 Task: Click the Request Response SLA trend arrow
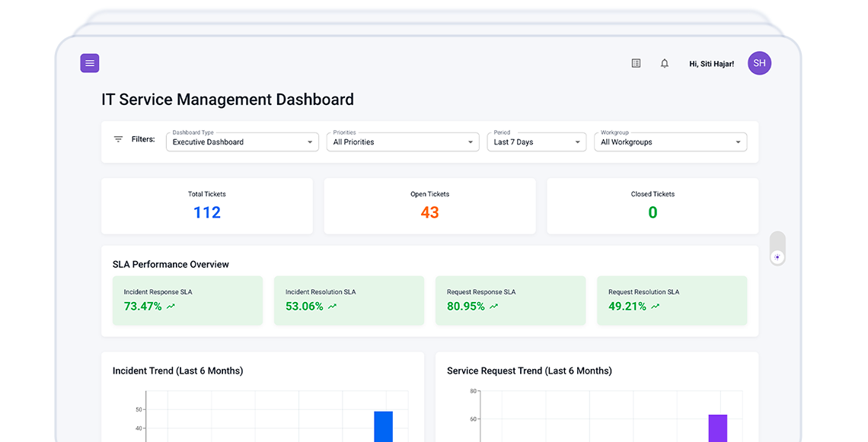click(494, 307)
